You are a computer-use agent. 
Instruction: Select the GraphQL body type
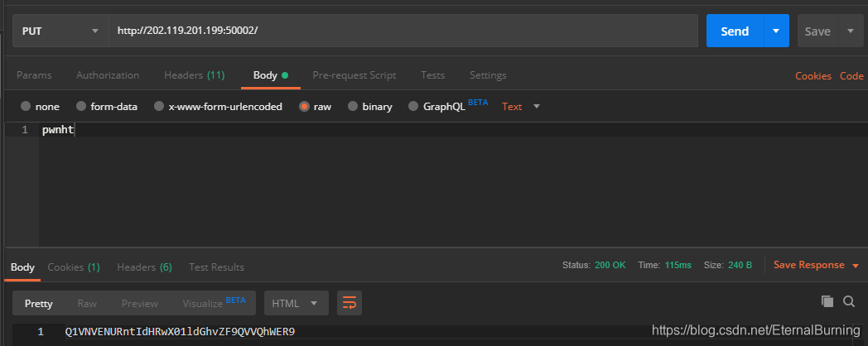click(x=436, y=106)
